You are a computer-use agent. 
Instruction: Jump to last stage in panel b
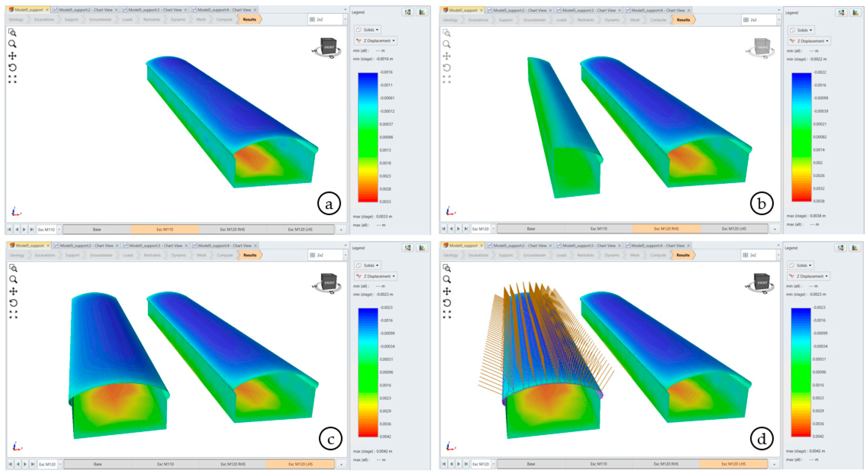tap(466, 229)
